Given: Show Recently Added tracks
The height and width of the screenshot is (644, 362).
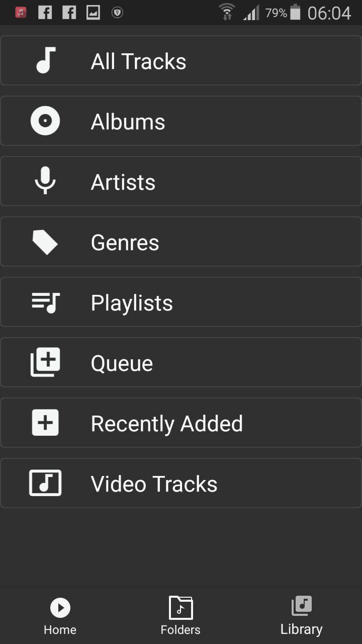Looking at the screenshot, I should [166, 424].
